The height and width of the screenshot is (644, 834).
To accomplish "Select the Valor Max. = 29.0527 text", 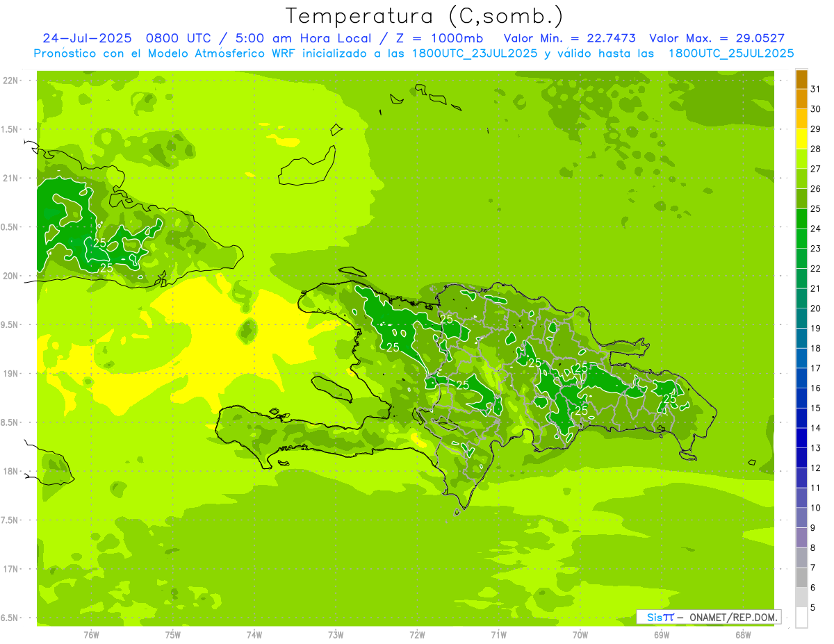I will [x=717, y=38].
